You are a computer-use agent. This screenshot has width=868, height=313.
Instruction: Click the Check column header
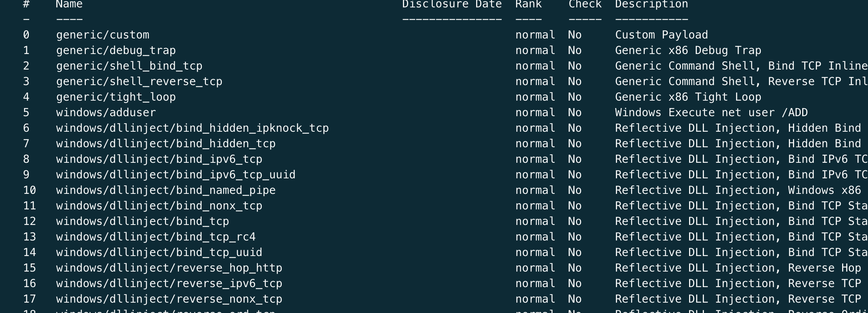pos(585,4)
